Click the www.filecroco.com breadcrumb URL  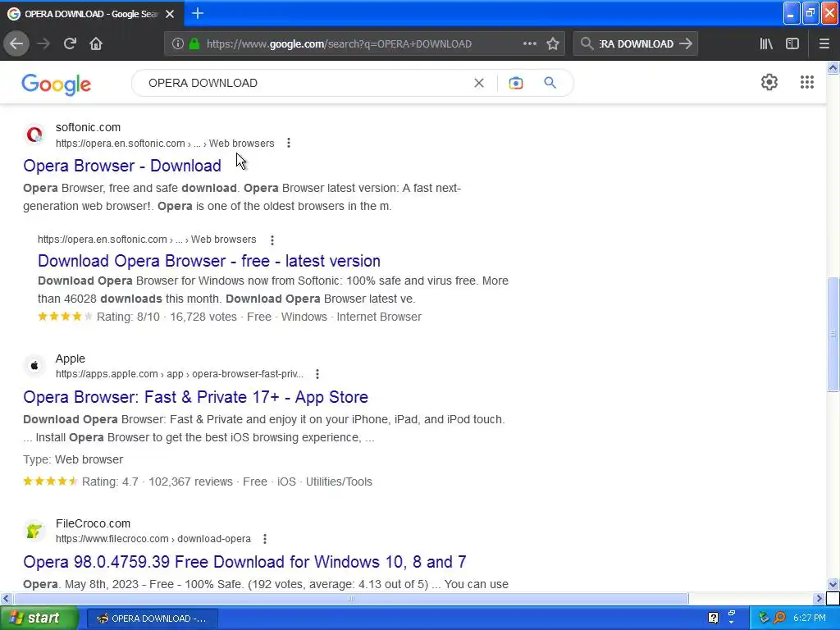pos(153,539)
